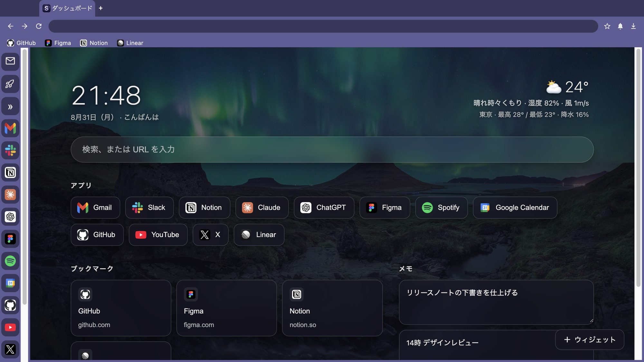Click the page vertical scrollbar
The height and width of the screenshot is (362, 644).
pos(638,168)
